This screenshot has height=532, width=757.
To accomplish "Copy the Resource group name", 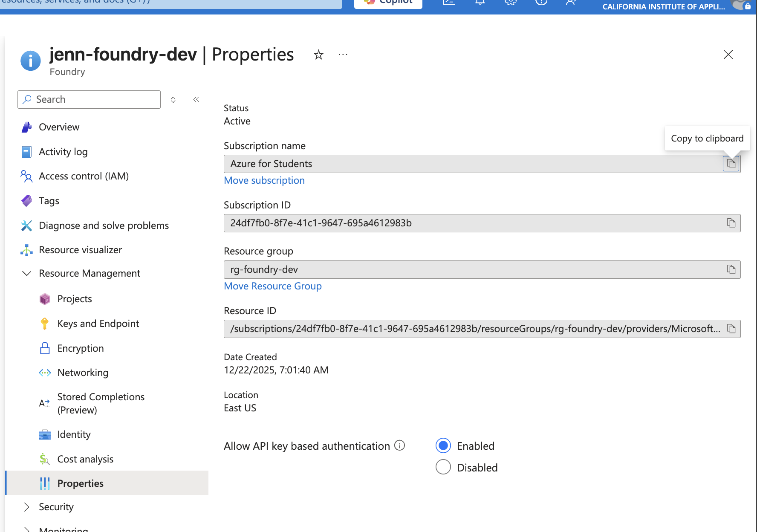I will click(x=731, y=269).
